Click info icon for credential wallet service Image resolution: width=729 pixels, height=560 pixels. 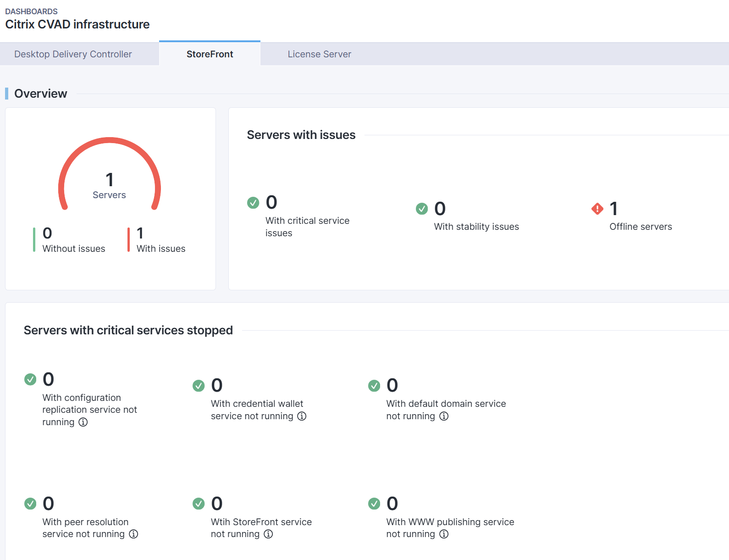pos(302,416)
